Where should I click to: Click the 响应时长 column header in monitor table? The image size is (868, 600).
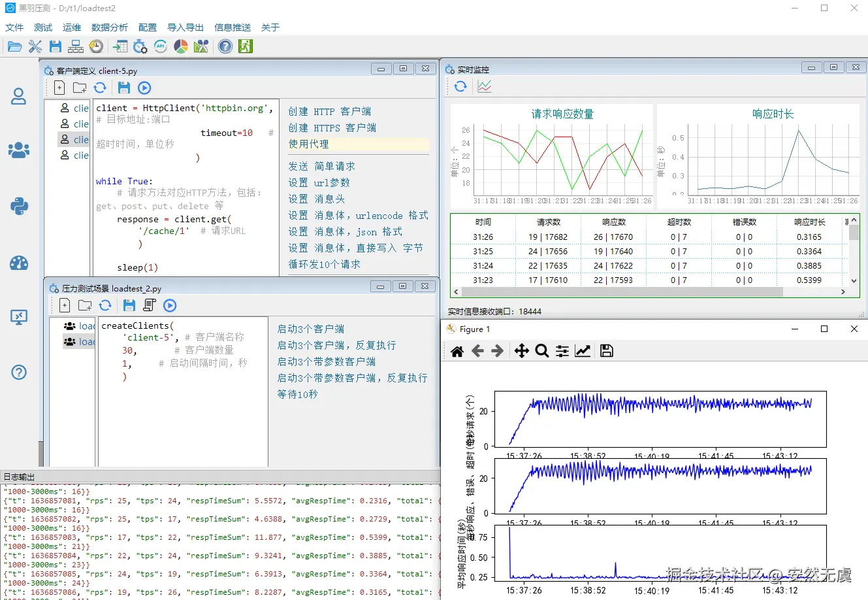[x=809, y=222]
